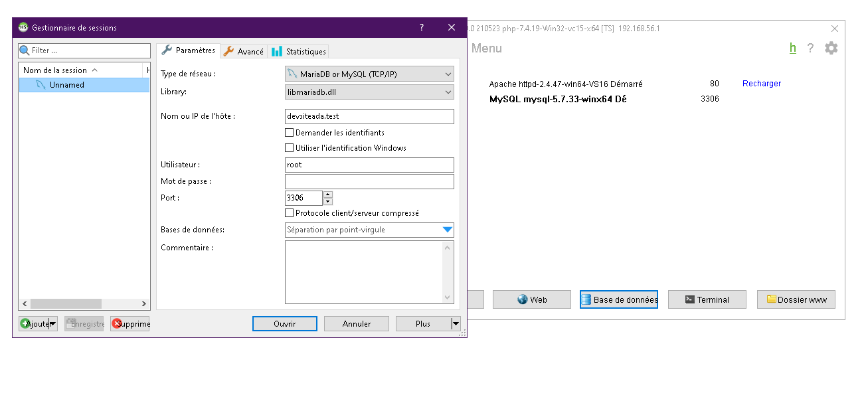868x407 pixels.
Task: Click the green h link icon in Laragon
Action: pyautogui.click(x=792, y=48)
